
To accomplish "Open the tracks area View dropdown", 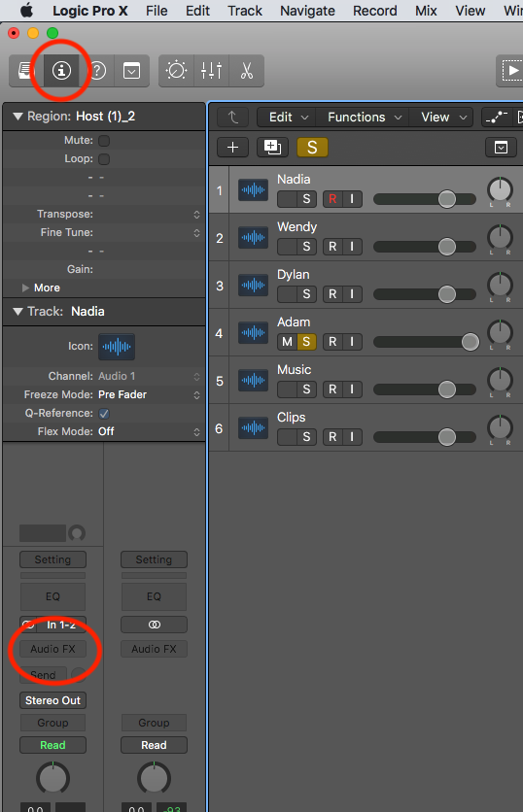I will click(441, 118).
